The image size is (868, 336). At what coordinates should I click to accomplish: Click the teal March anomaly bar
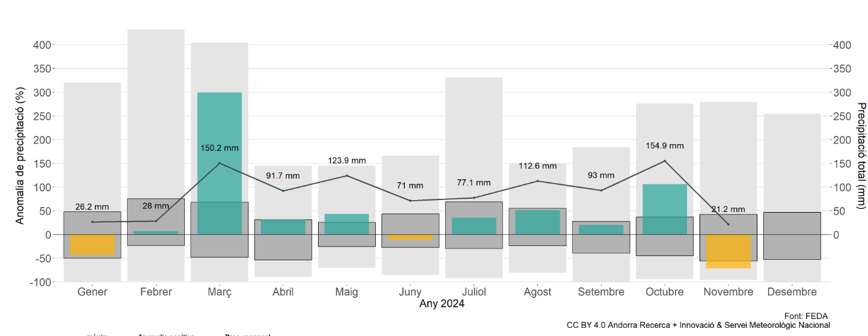pyautogui.click(x=219, y=162)
